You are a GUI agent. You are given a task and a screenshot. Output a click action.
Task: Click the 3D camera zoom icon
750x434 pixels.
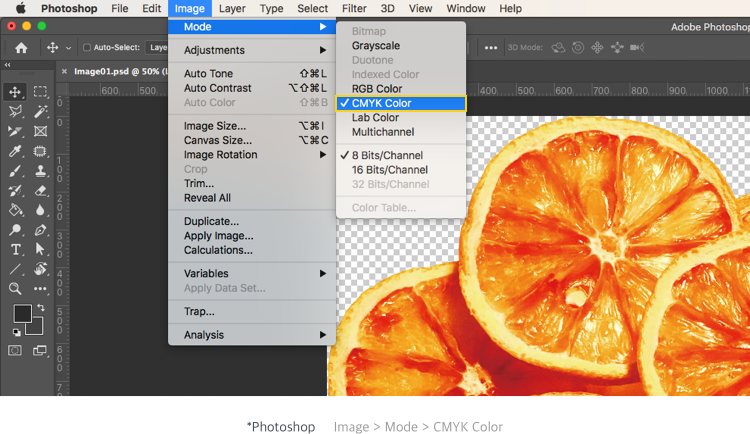[637, 47]
